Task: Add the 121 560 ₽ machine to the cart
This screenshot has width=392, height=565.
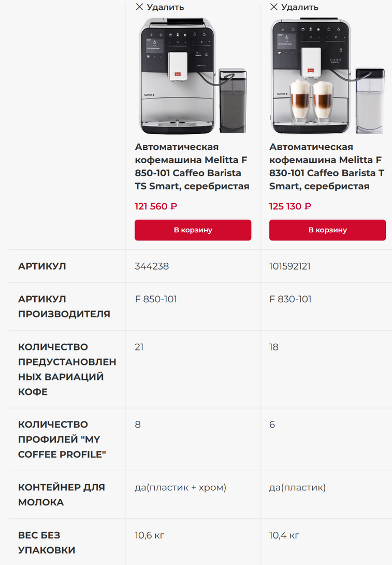Action: pyautogui.click(x=193, y=230)
